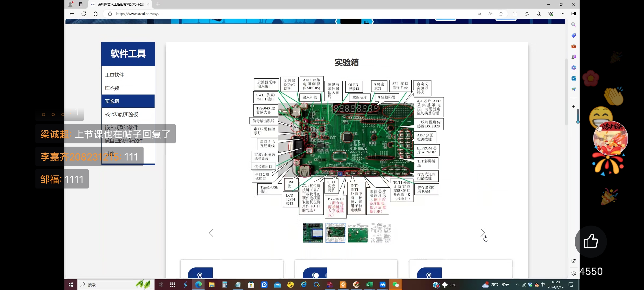Reload the page with the refresh icon
The width and height of the screenshot is (644, 290).
coord(84,14)
